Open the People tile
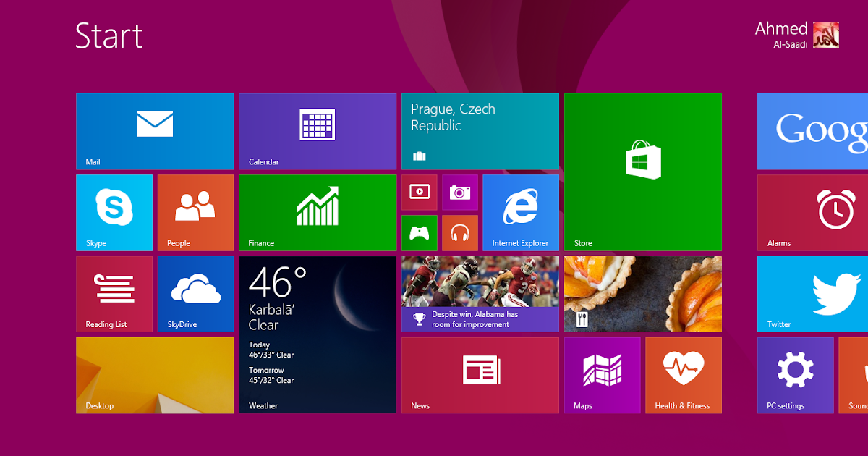 click(x=196, y=213)
